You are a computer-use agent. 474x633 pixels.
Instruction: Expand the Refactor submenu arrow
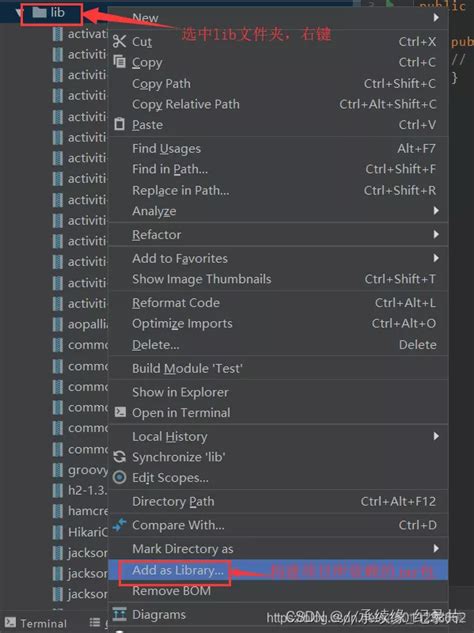(x=436, y=234)
